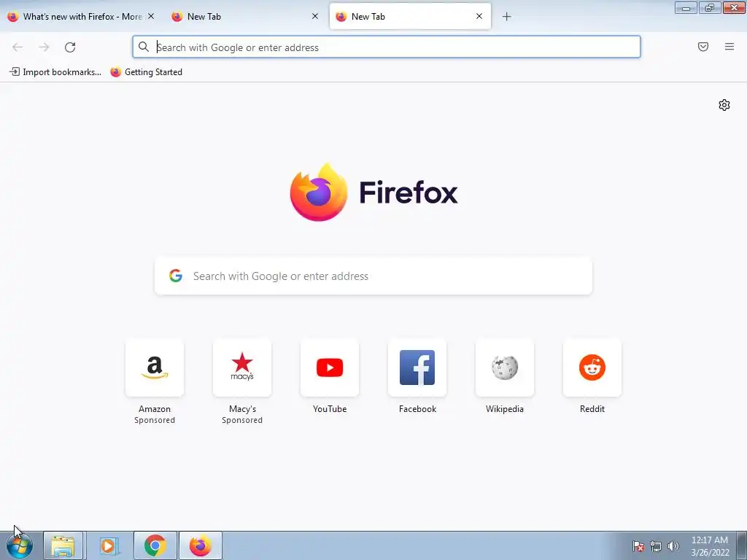Image resolution: width=747 pixels, height=560 pixels.
Task: Open Google Chrome from taskbar
Action: (155, 545)
